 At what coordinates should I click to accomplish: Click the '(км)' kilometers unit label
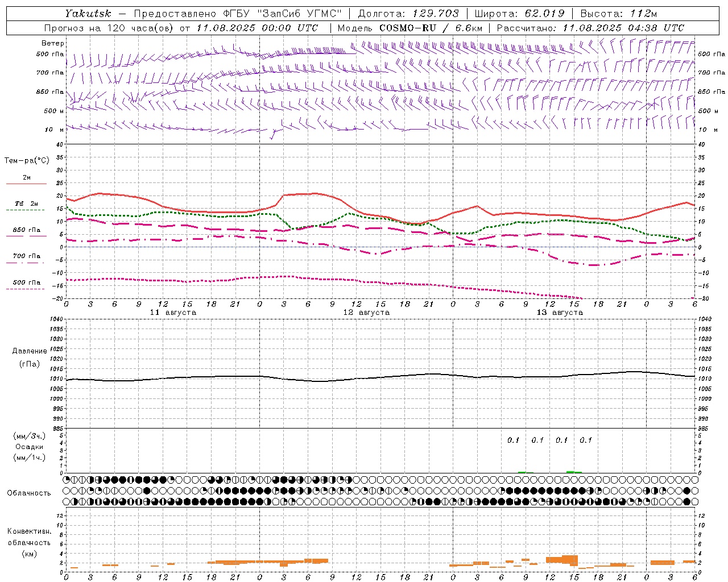tap(29, 553)
